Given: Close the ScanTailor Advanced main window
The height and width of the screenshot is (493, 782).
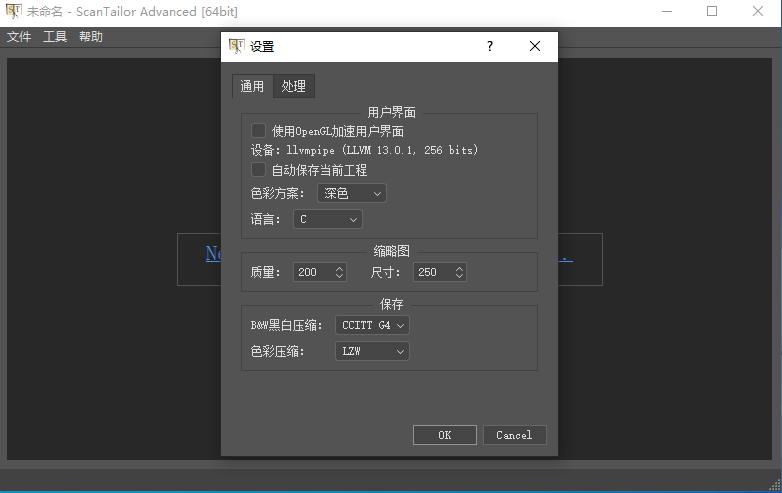Looking at the screenshot, I should pos(758,11).
